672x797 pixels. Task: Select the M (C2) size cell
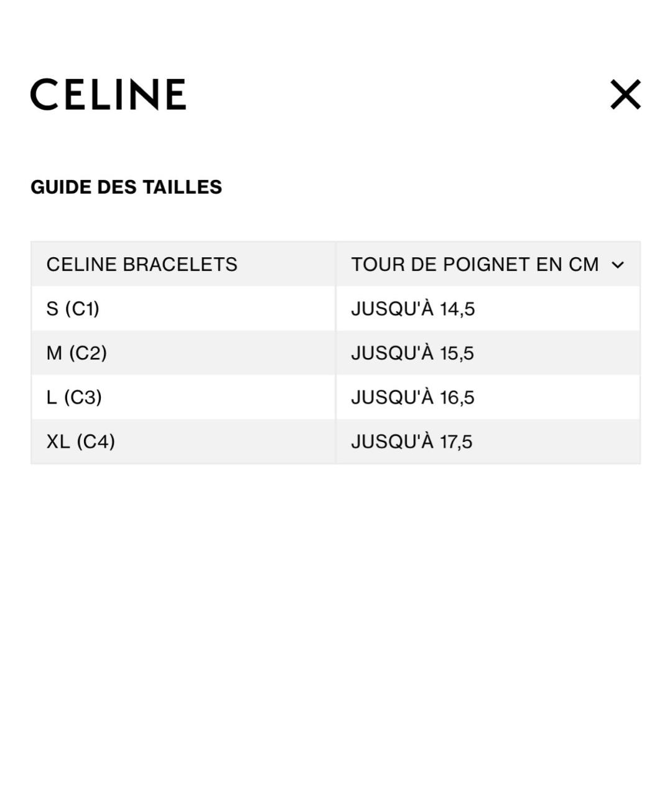coord(77,353)
